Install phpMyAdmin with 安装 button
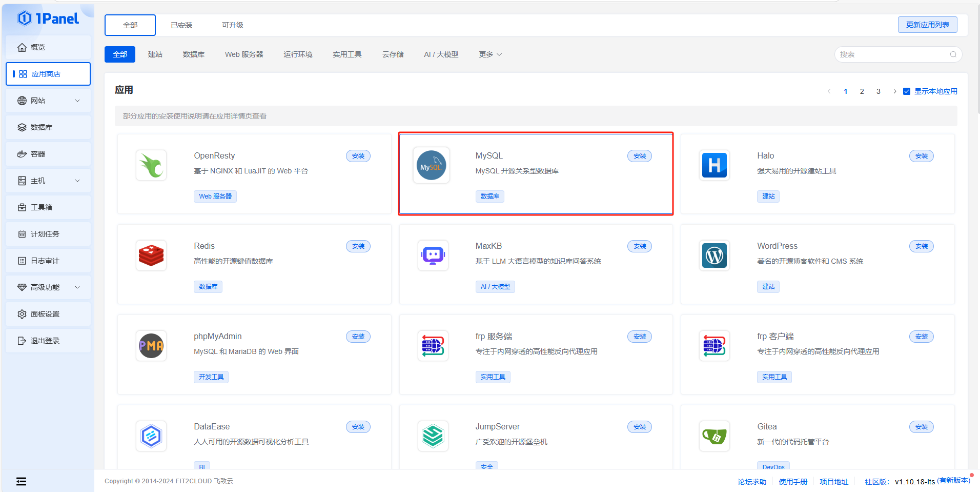The width and height of the screenshot is (980, 492). tap(358, 337)
